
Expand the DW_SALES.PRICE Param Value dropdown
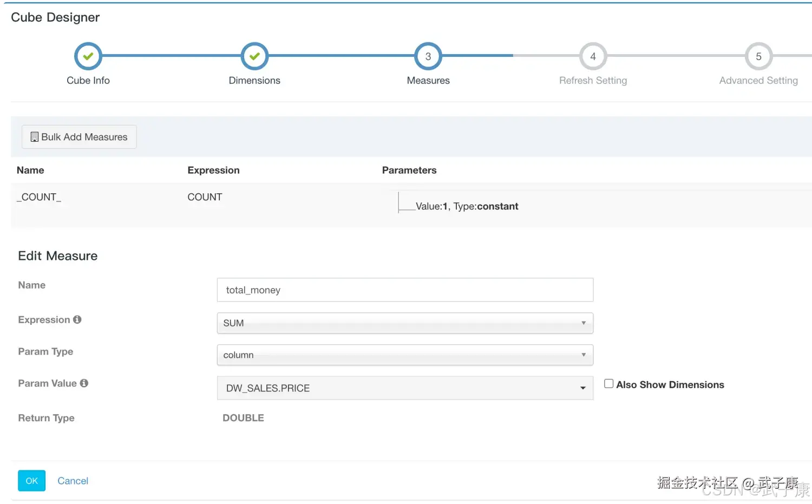[x=404, y=388]
